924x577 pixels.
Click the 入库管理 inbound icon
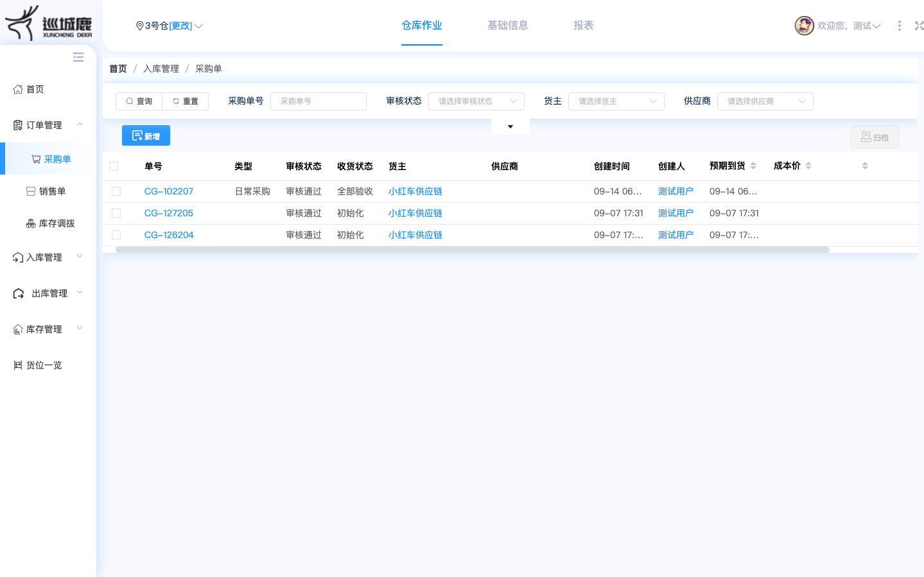click(18, 257)
